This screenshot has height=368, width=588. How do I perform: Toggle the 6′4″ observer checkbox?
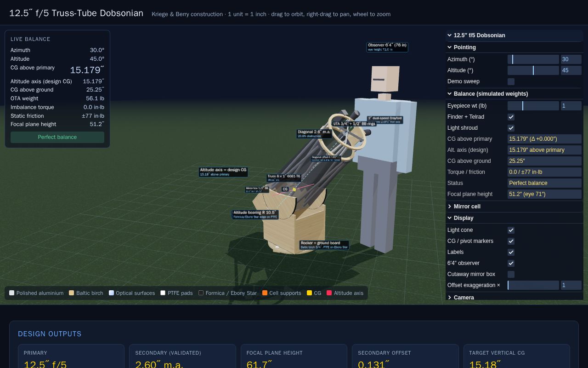click(511, 263)
